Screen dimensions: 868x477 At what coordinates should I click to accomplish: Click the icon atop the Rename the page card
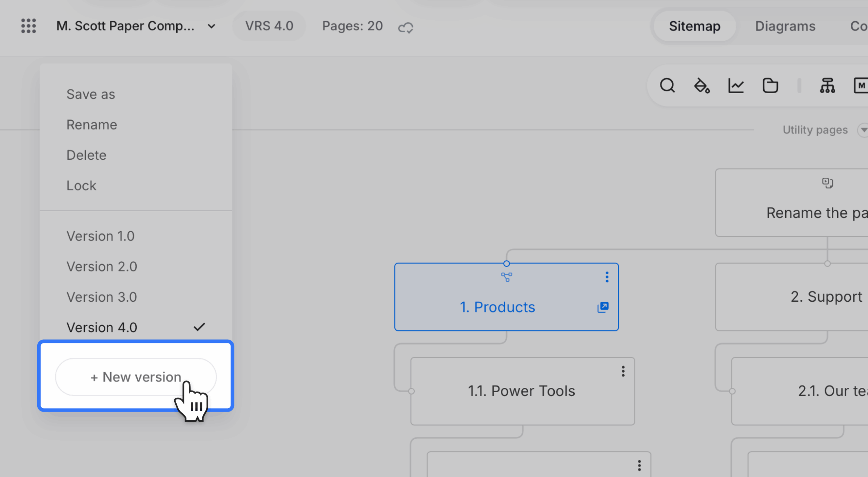828,183
